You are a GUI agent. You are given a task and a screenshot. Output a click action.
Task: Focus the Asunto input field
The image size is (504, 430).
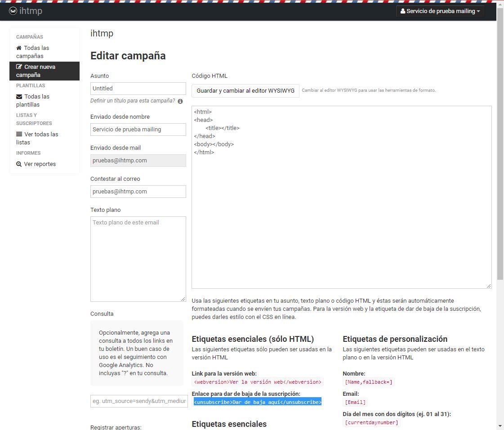138,89
